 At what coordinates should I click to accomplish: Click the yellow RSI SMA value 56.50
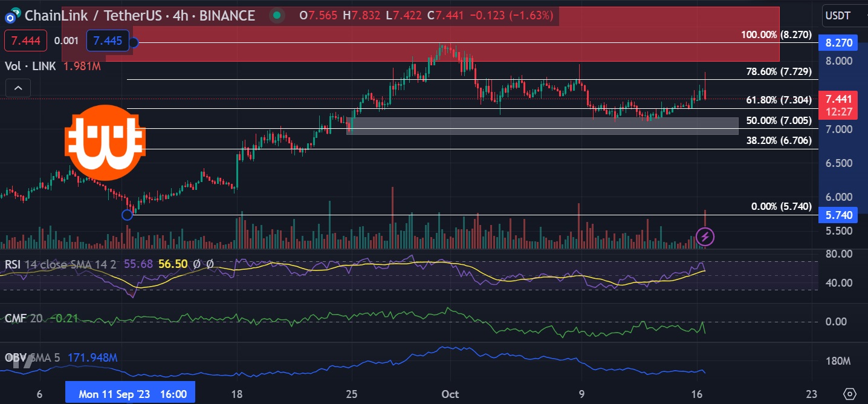[x=173, y=264]
